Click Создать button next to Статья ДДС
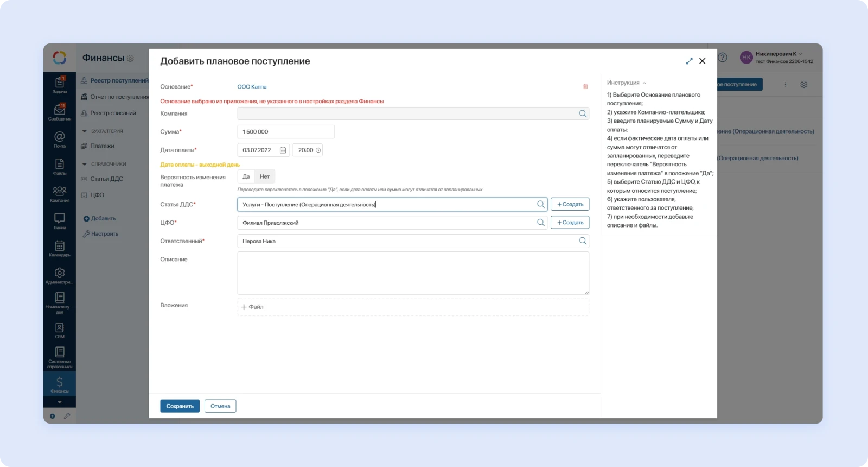Viewport: 868px width, 467px height. 570,204
